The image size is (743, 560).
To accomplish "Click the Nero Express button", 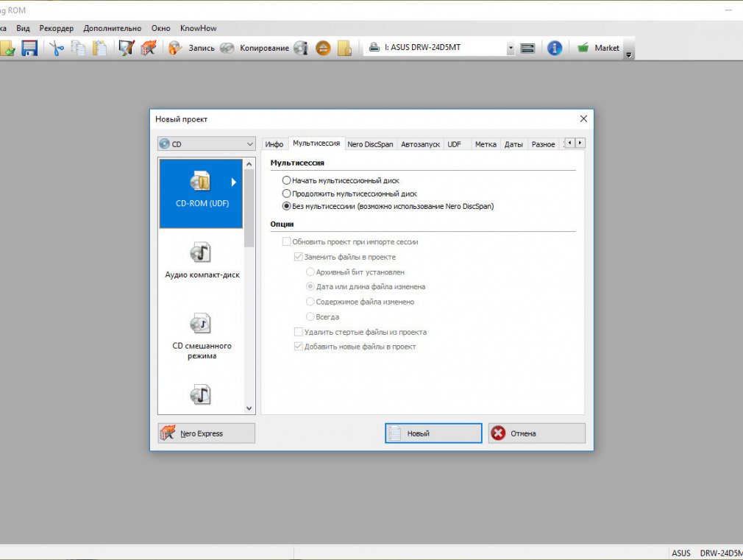I will pos(206,433).
